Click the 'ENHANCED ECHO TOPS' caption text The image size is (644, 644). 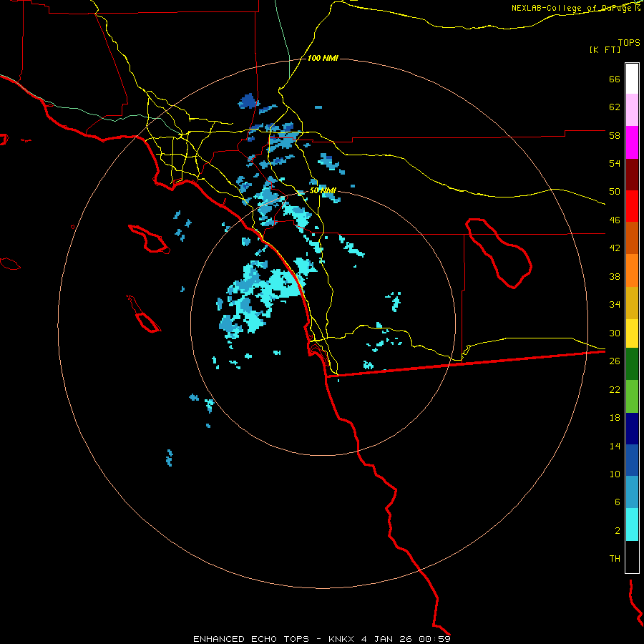click(x=251, y=639)
